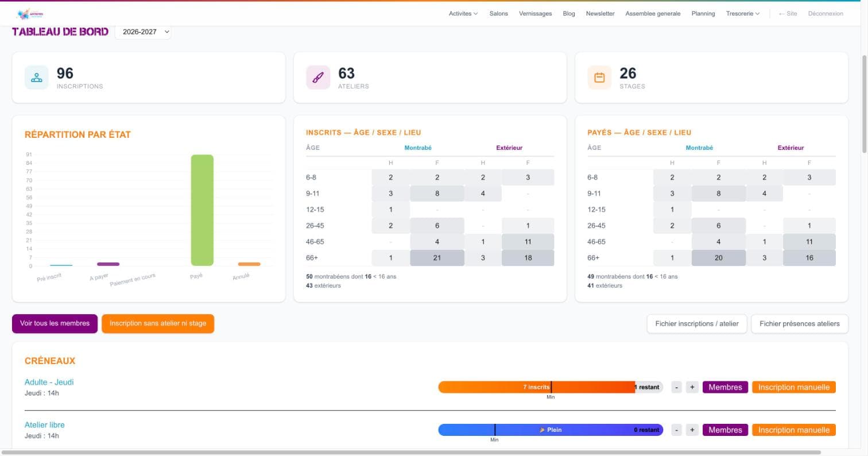The width and height of the screenshot is (868, 456).
Task: Click the Inscrits 66+ Montrabé F cell 21
Action: point(437,258)
